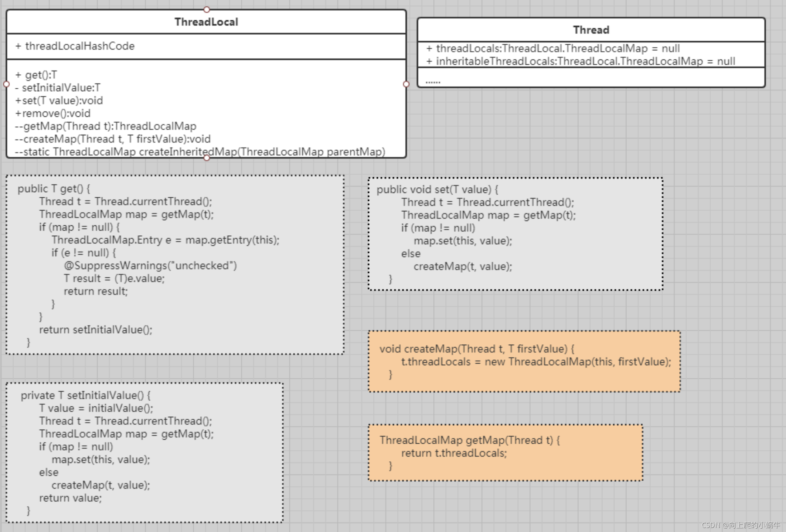Click 'return t.threadLocals;' line
786x532 pixels.
click(454, 453)
